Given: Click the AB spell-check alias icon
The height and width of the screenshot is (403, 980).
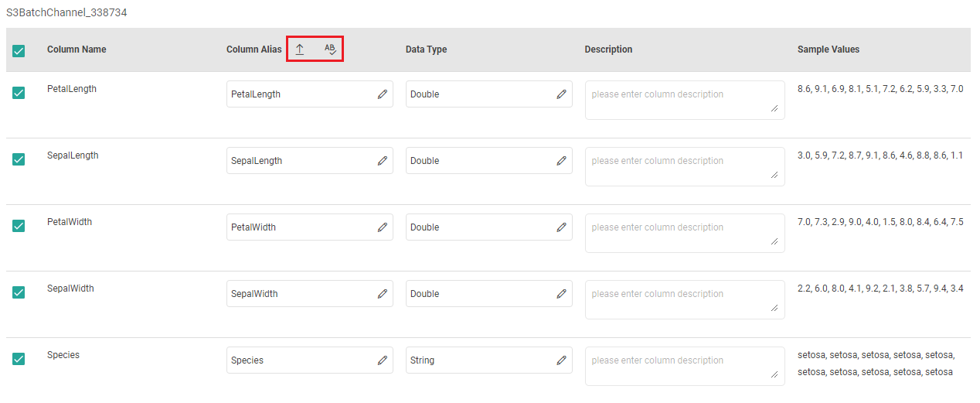Looking at the screenshot, I should tap(330, 50).
